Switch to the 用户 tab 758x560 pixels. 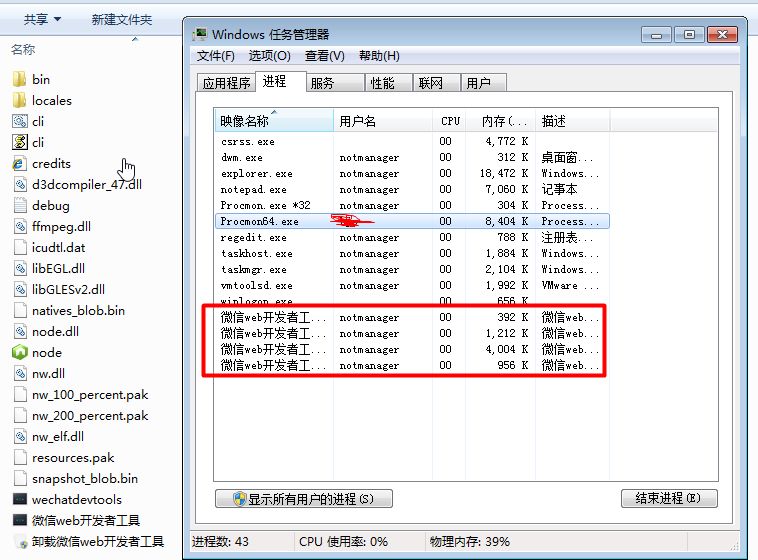pyautogui.click(x=483, y=83)
